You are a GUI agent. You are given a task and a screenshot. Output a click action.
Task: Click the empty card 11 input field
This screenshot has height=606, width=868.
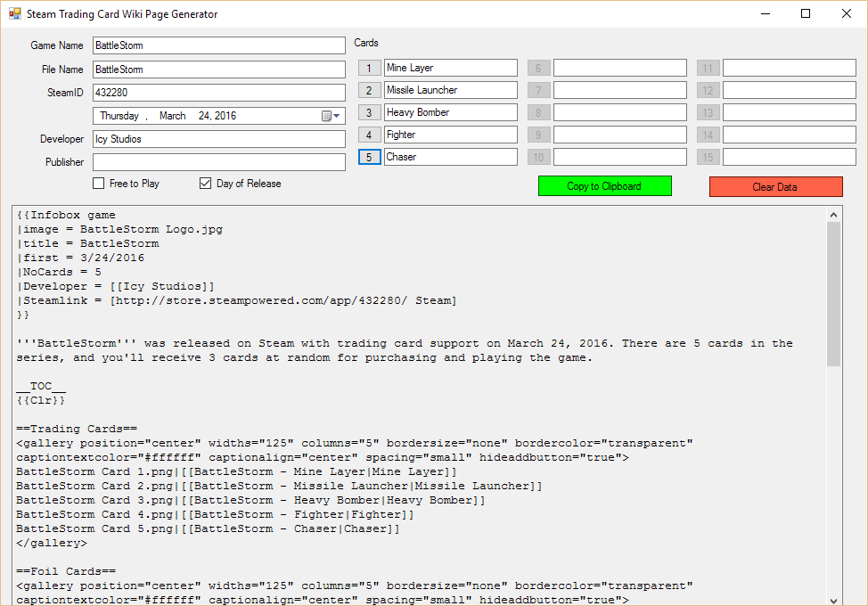(790, 68)
